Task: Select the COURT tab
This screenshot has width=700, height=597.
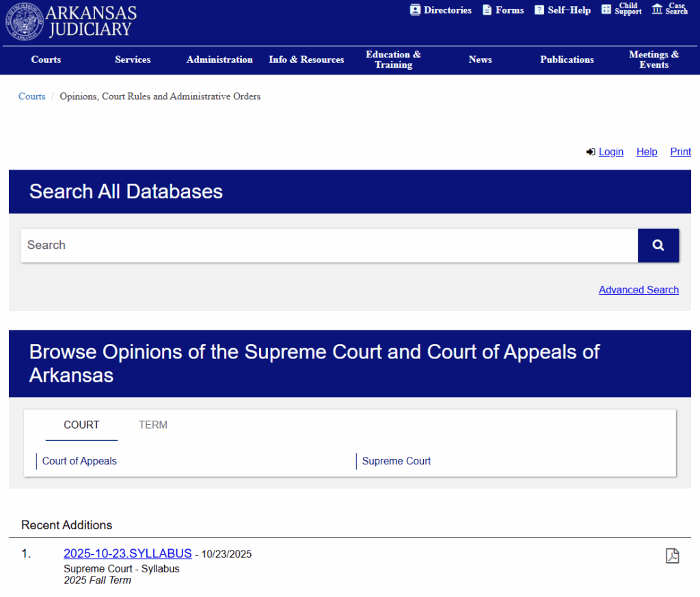Action: tap(81, 425)
